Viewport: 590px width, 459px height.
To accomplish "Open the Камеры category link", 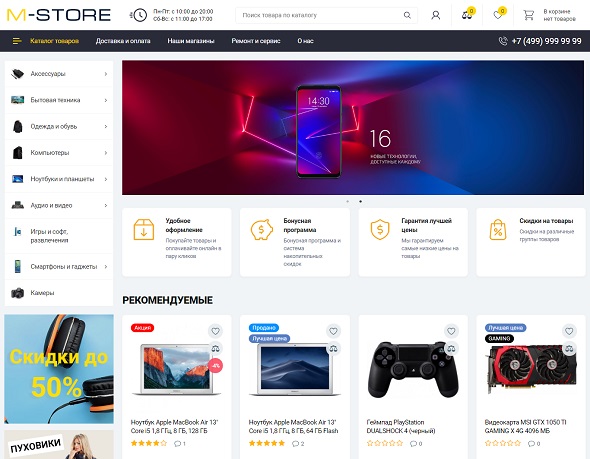I will [42, 293].
